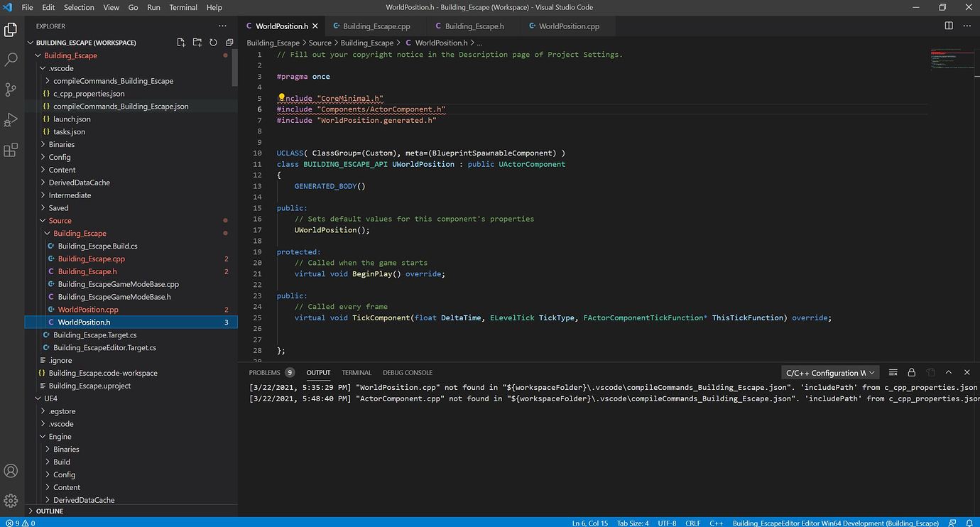Click the lightbulb code action icon
Screen dimensions: 980x527
pyautogui.click(x=281, y=98)
